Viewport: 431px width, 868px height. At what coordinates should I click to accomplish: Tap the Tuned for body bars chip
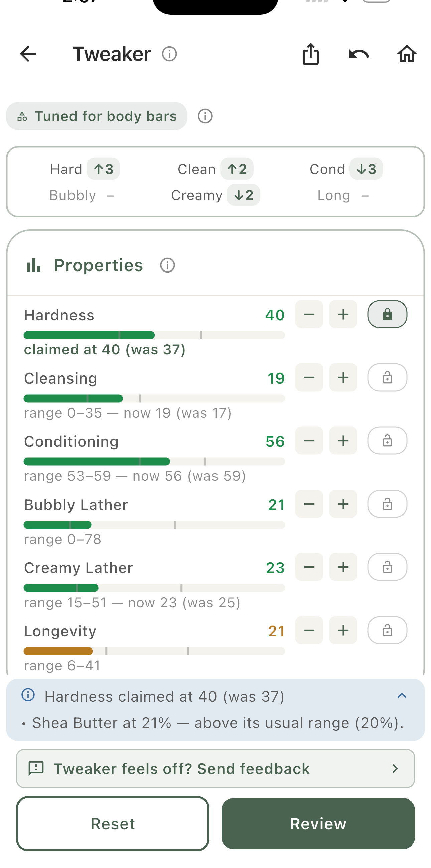click(x=97, y=116)
